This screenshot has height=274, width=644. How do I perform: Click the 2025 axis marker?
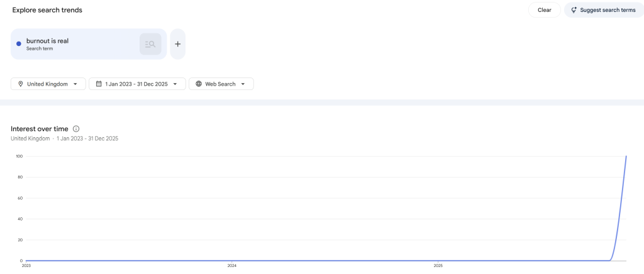pos(438,266)
